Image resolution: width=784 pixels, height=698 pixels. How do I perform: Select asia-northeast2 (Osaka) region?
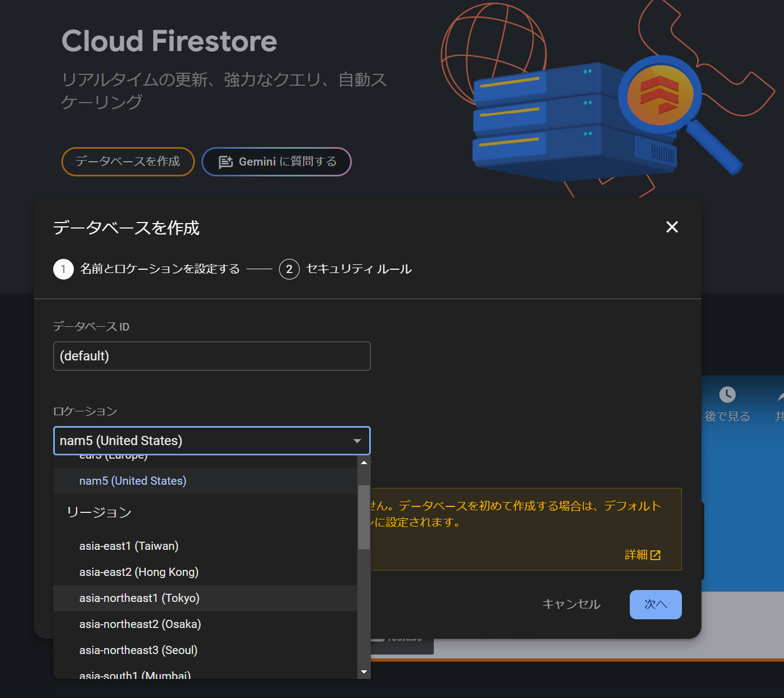click(x=205, y=624)
